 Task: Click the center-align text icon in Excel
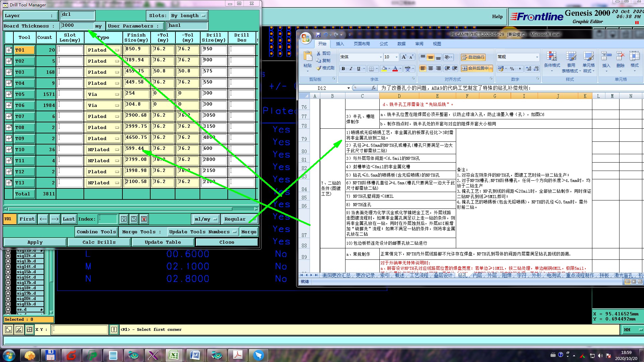[x=430, y=68]
